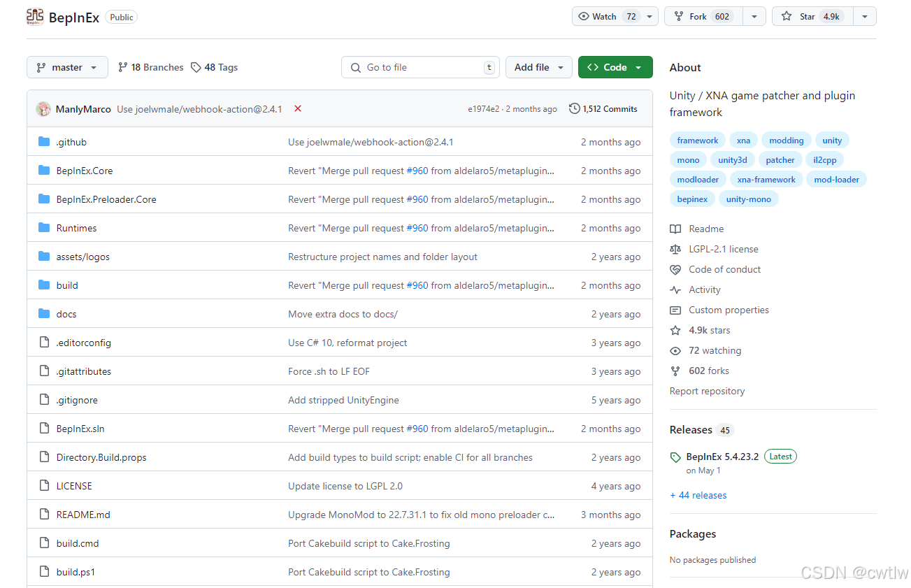Click the docs folder icon
This screenshot has height=588, width=911.
click(x=44, y=314)
